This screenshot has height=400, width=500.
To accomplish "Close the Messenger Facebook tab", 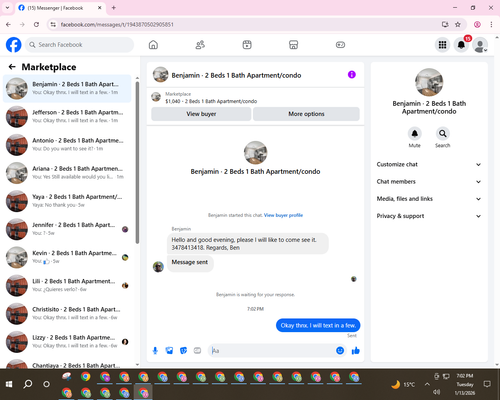I will [x=100, y=8].
